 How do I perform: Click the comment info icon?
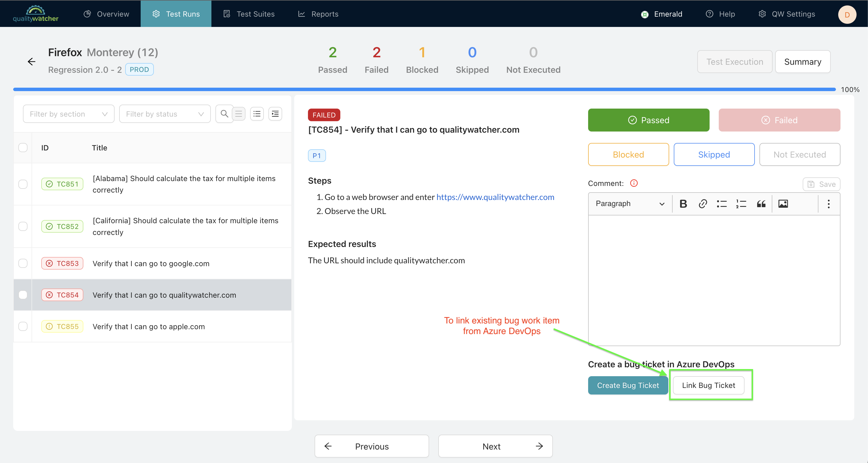pos(634,183)
